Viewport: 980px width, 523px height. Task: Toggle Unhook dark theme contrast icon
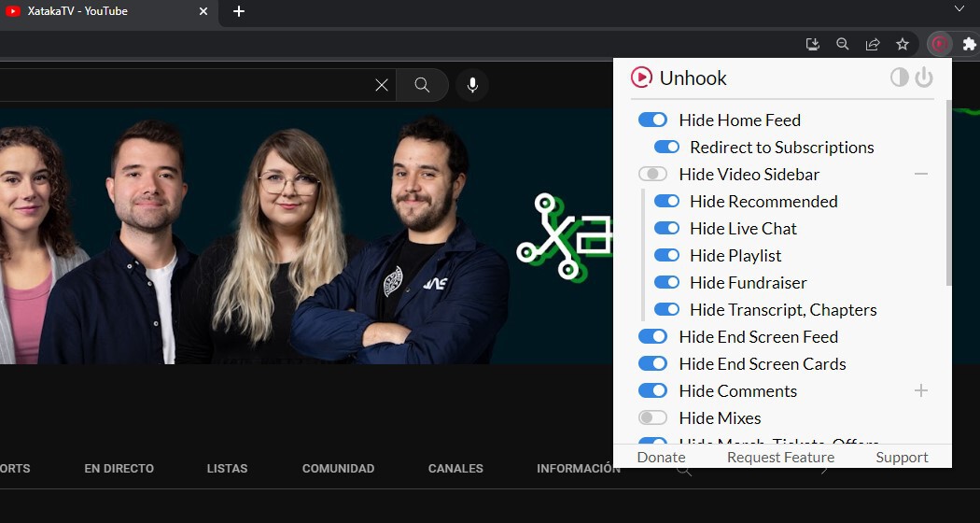900,78
